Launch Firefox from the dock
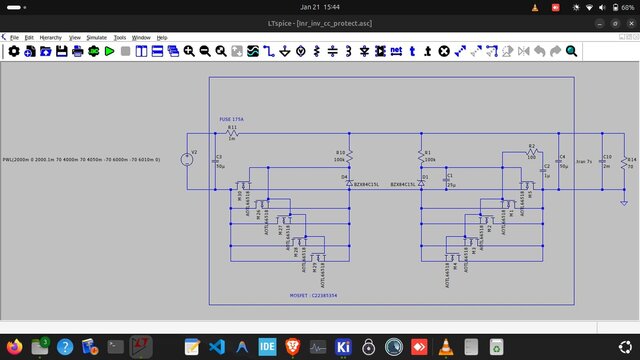The image size is (640, 360). pyautogui.click(x=15, y=347)
